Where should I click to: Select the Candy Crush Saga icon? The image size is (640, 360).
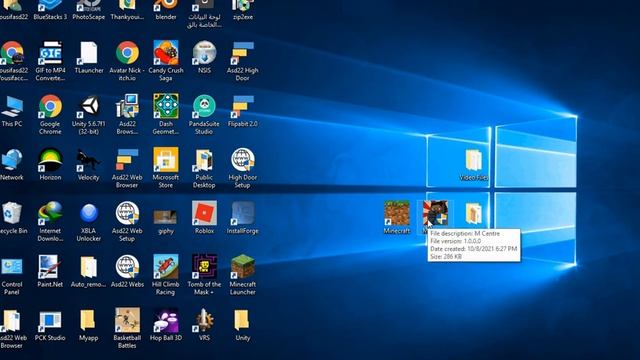[x=166, y=61]
